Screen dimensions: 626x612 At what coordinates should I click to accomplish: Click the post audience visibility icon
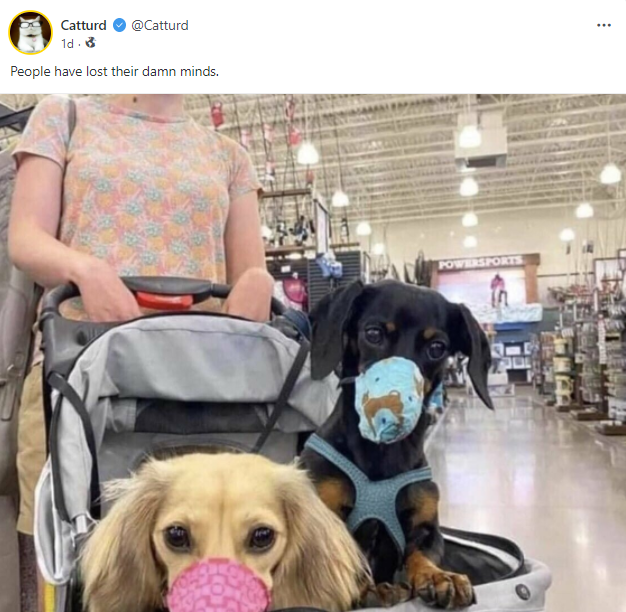pos(90,43)
